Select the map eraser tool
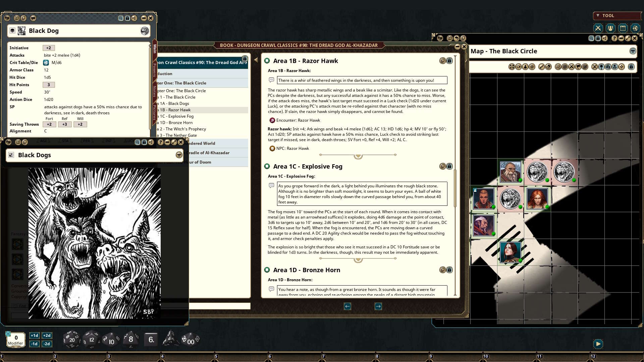Image resolution: width=644 pixels, height=362 pixels. click(x=548, y=67)
